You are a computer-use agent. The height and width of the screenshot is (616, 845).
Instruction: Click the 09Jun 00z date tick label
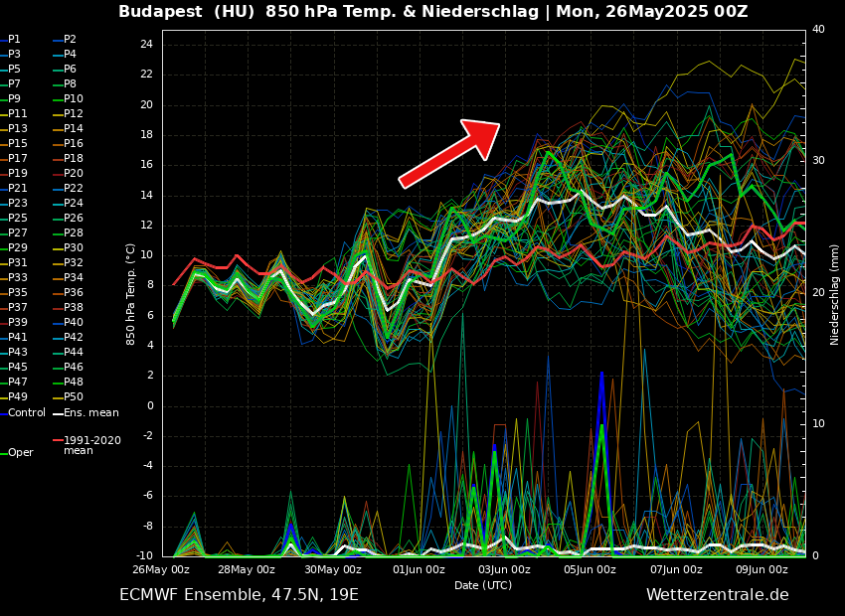pos(761,570)
